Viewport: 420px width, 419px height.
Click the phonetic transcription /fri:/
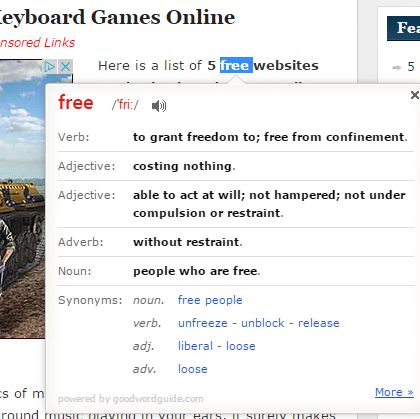(125, 105)
